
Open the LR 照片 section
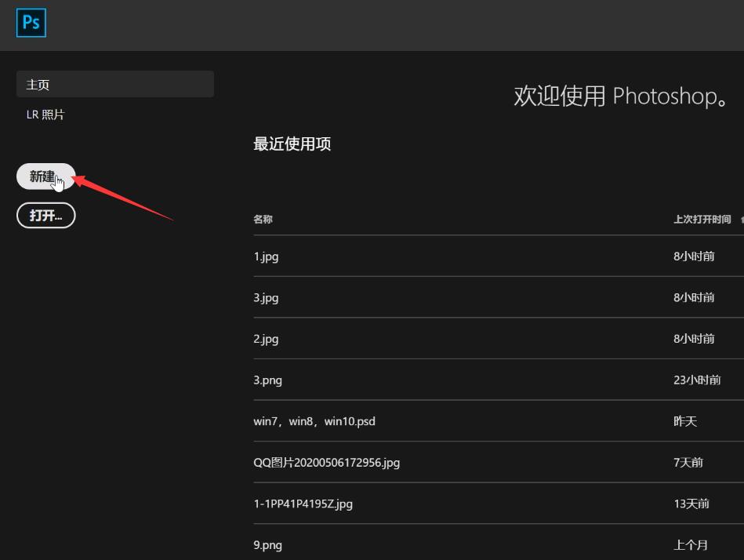point(45,115)
